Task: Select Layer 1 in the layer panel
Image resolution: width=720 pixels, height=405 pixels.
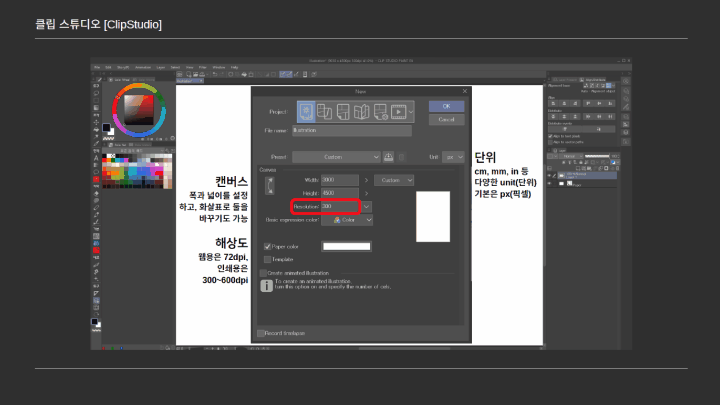Action: [587, 175]
